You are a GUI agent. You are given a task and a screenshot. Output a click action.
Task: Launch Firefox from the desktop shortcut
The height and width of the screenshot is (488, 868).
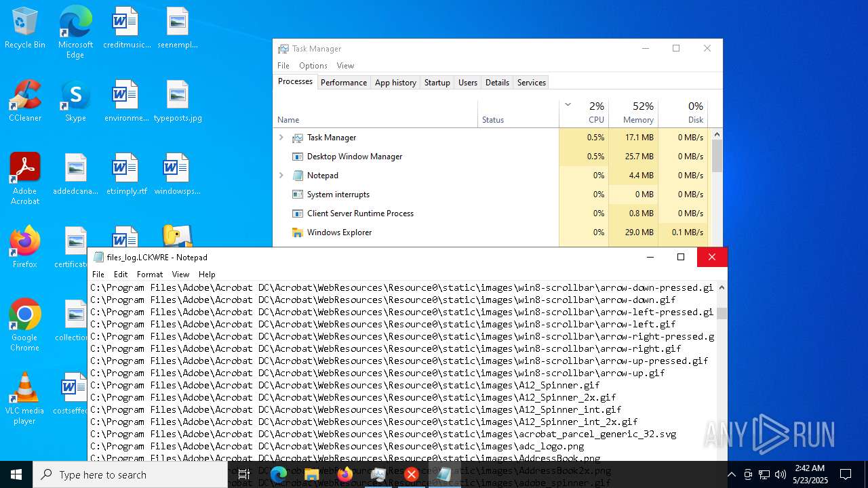click(x=25, y=247)
